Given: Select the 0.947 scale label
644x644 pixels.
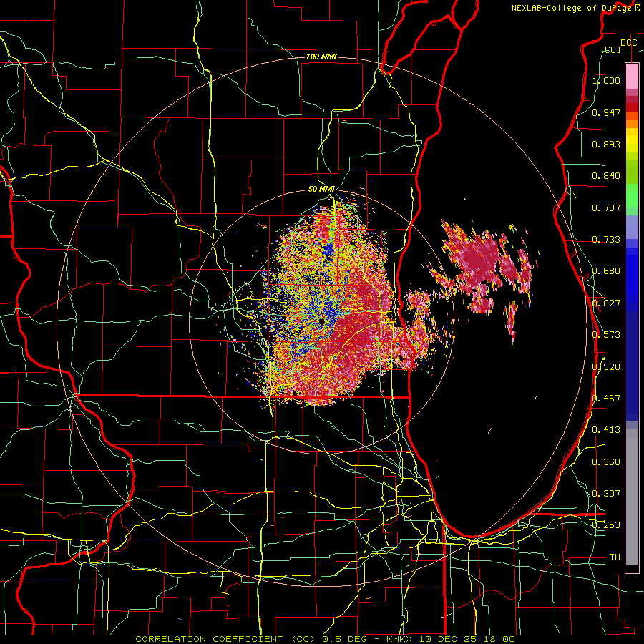Looking at the screenshot, I should (x=606, y=112).
